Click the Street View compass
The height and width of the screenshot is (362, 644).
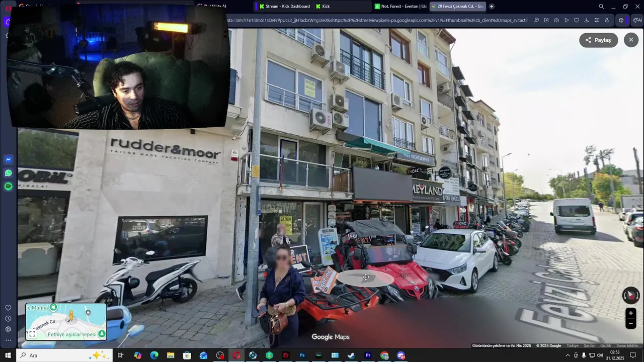(x=631, y=296)
